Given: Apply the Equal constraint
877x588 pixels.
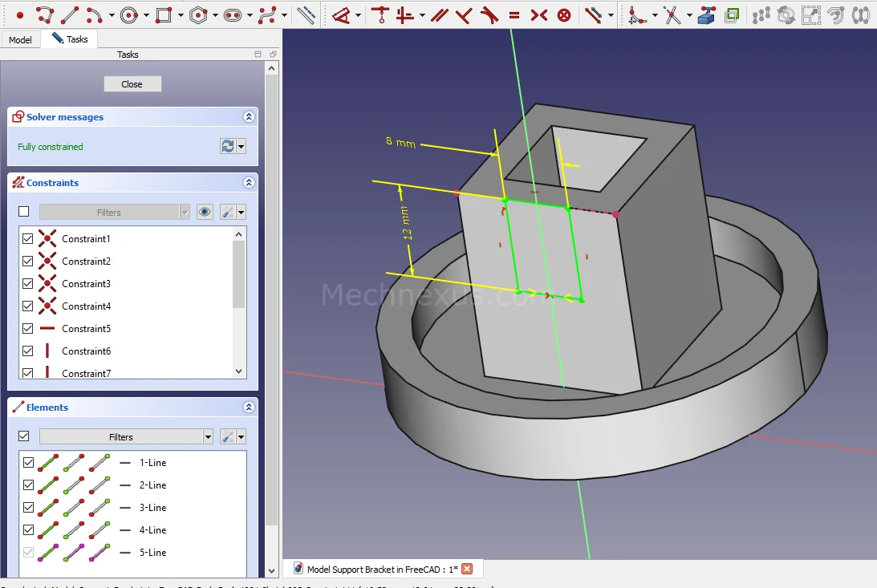Looking at the screenshot, I should (x=514, y=14).
